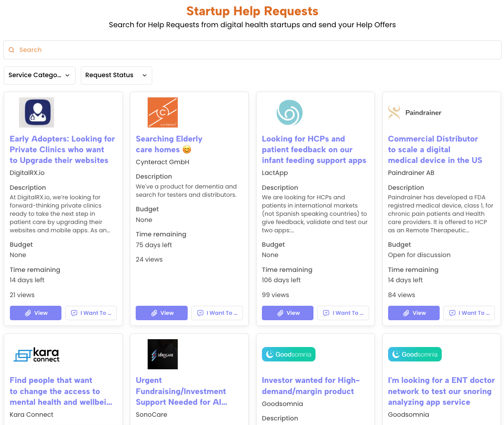Image resolution: width=504 pixels, height=425 pixels.
Task: Click the Paindrainer logo
Action: pyautogui.click(x=415, y=113)
